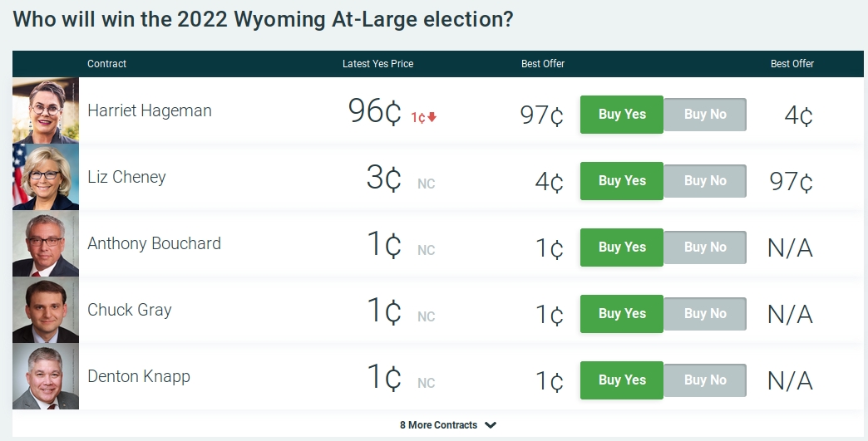
Task: Click Harriet Hageman's photo thumbnail
Action: tap(46, 110)
